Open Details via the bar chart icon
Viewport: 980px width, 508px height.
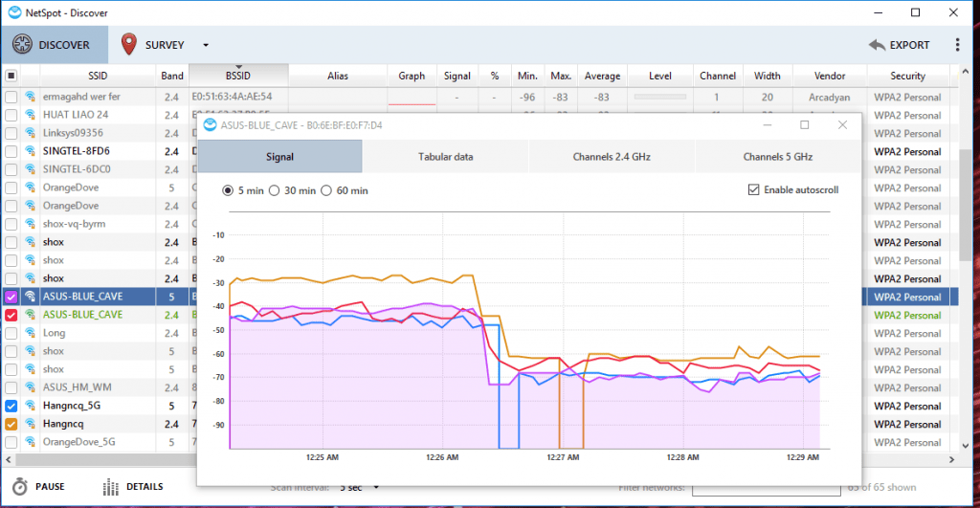(x=111, y=487)
